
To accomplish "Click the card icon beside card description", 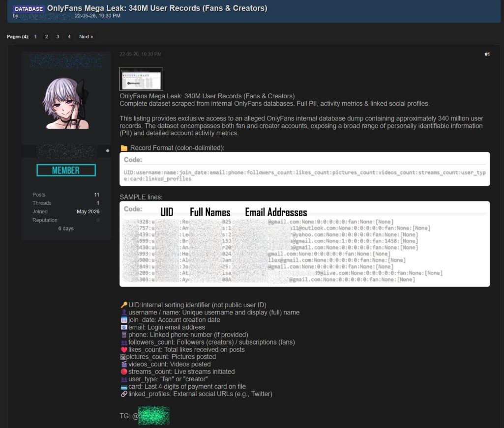I will [124, 387].
